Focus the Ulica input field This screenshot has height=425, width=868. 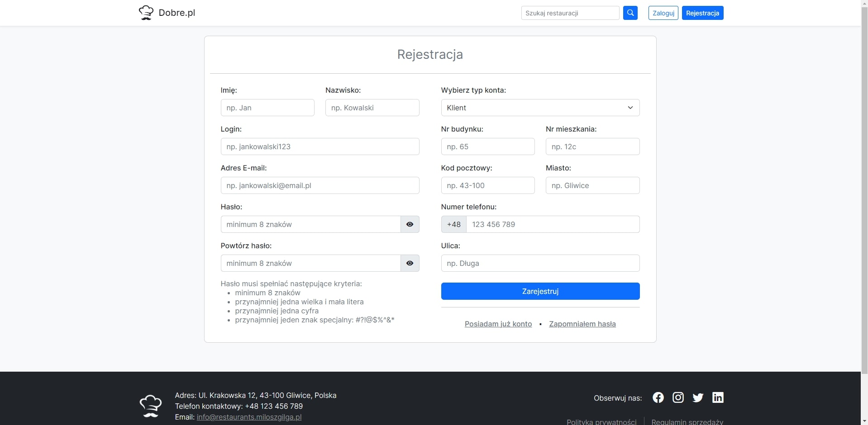pos(540,263)
